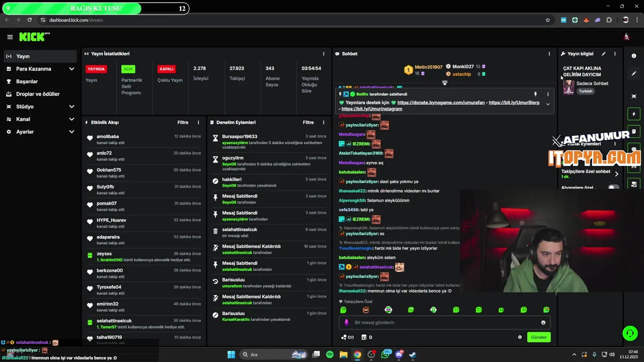The height and width of the screenshot is (362, 644).
Task: Expand Kanal sidebar section
Action: click(71, 119)
